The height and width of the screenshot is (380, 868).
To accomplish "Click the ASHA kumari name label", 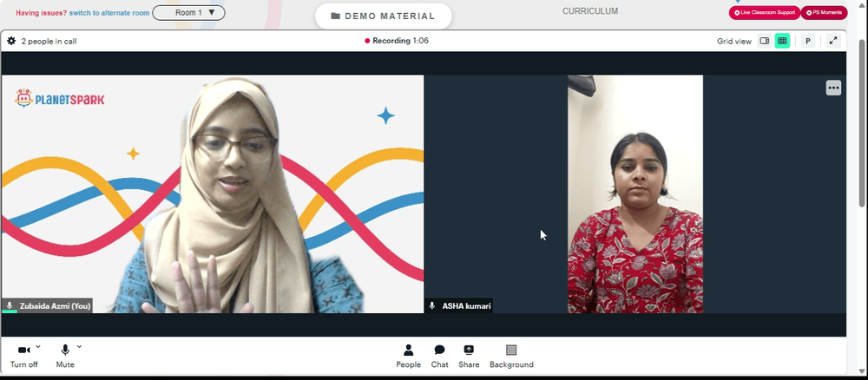I will 459,306.
